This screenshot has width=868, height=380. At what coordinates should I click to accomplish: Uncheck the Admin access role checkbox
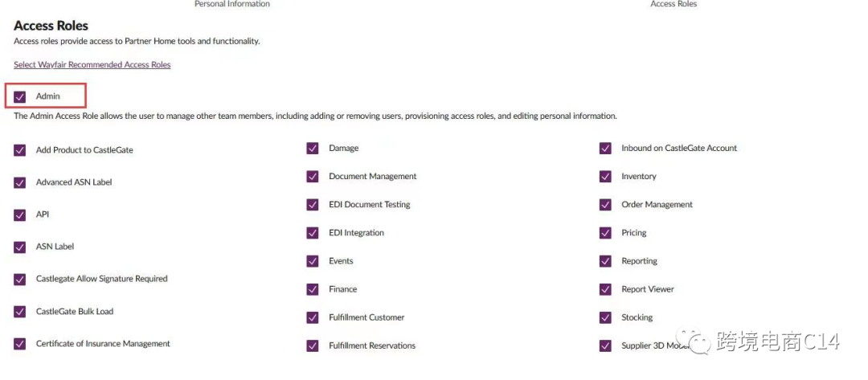(x=20, y=96)
